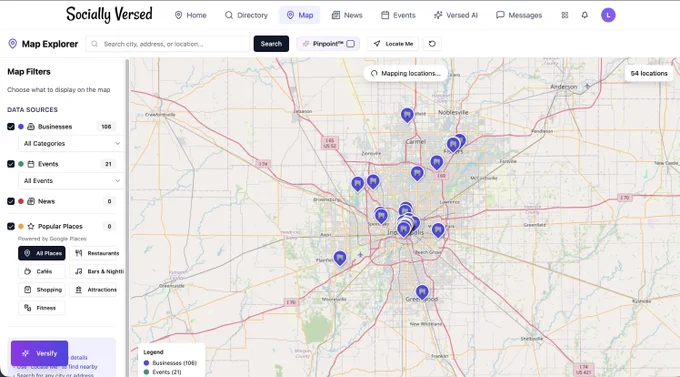
Task: Click the apps grid icon
Action: [565, 15]
